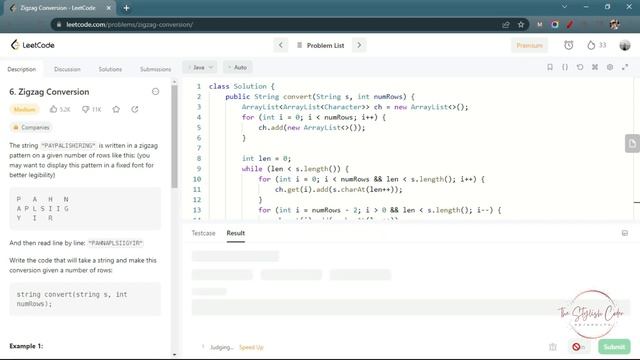Click the browser share page icon
Viewport: 640px width, 360px height.
point(506,24)
